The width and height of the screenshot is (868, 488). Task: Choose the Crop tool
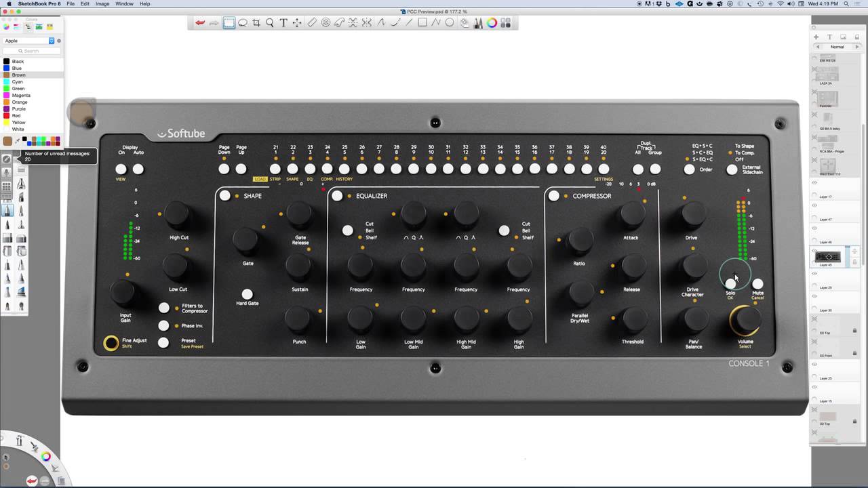(x=256, y=23)
